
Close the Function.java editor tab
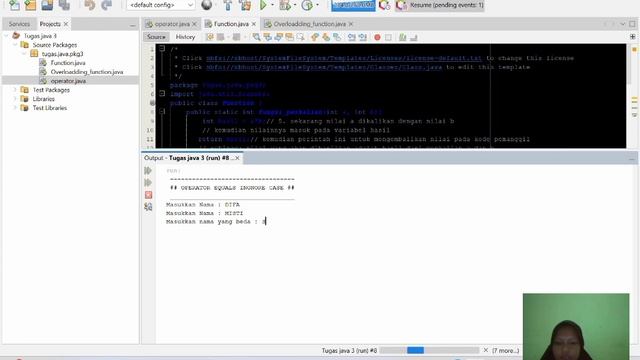[253, 24]
